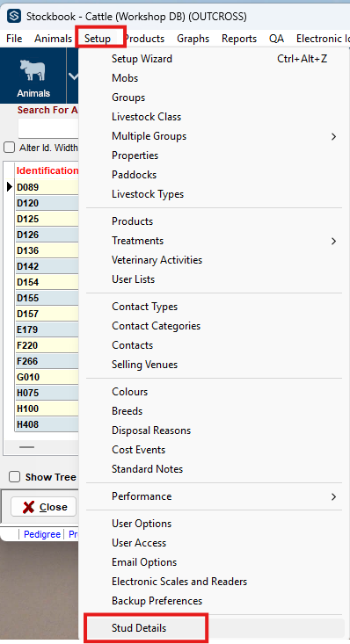Click the Animals cow icon in toolbar
350x644 pixels.
click(x=33, y=70)
